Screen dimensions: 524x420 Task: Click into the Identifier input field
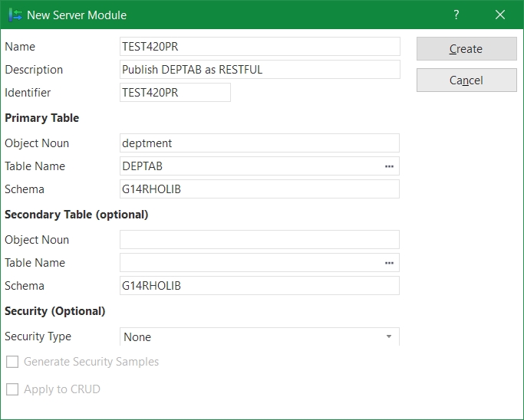pyautogui.click(x=175, y=93)
